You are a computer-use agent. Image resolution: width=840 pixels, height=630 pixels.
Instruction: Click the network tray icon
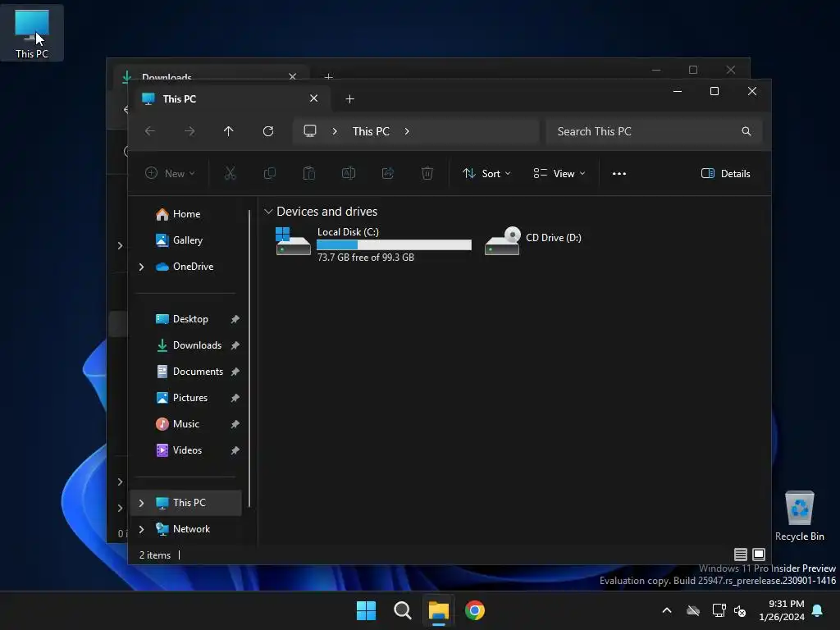(x=719, y=610)
